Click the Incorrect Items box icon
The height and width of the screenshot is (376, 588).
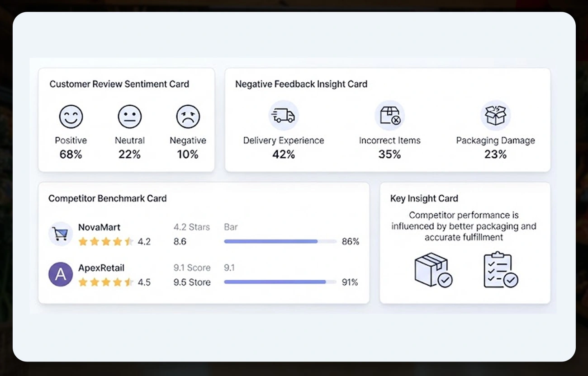pos(389,115)
